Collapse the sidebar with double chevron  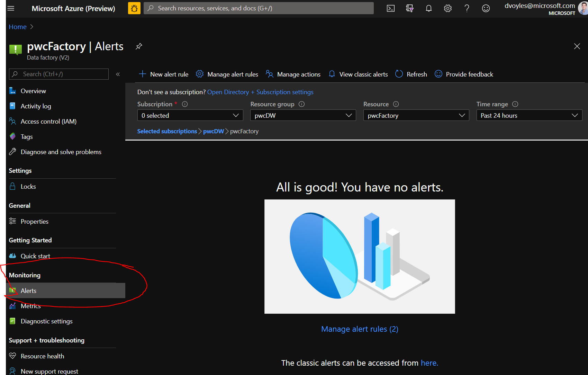(x=118, y=74)
